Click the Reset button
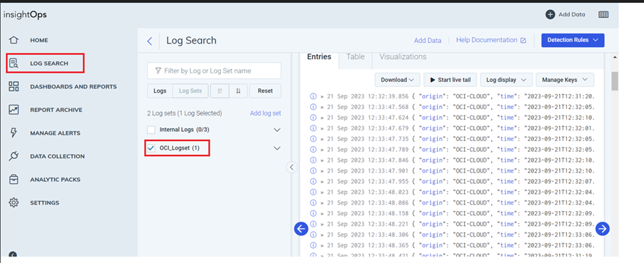 (265, 91)
